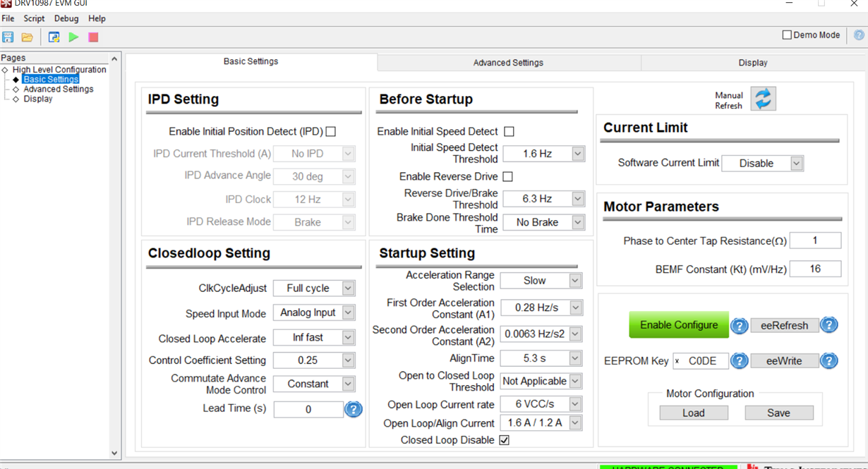
Task: Open help icon right of eeRefresh
Action: pos(829,325)
